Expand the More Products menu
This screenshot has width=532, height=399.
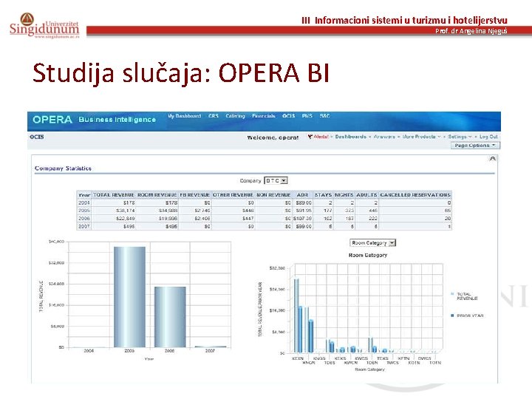pyautogui.click(x=421, y=137)
